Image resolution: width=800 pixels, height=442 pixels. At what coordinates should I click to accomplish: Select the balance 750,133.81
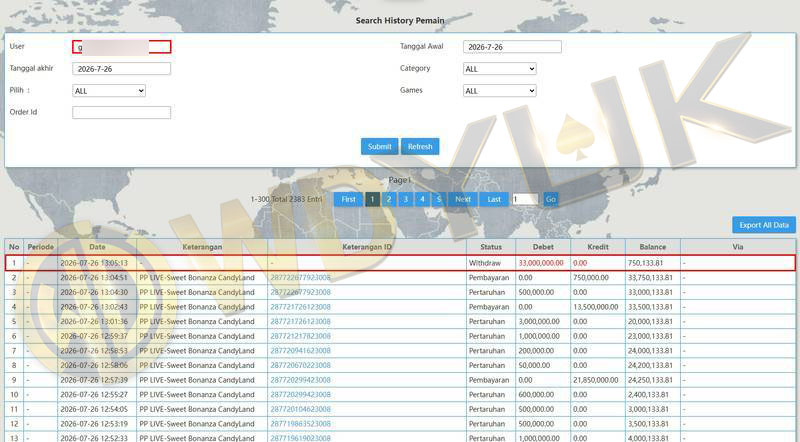(x=645, y=263)
